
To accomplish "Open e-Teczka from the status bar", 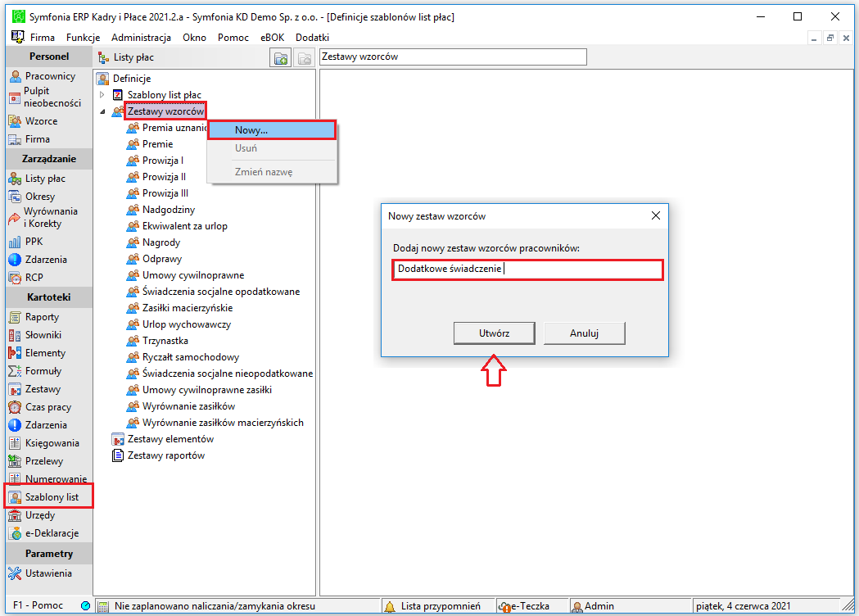I will point(525,606).
